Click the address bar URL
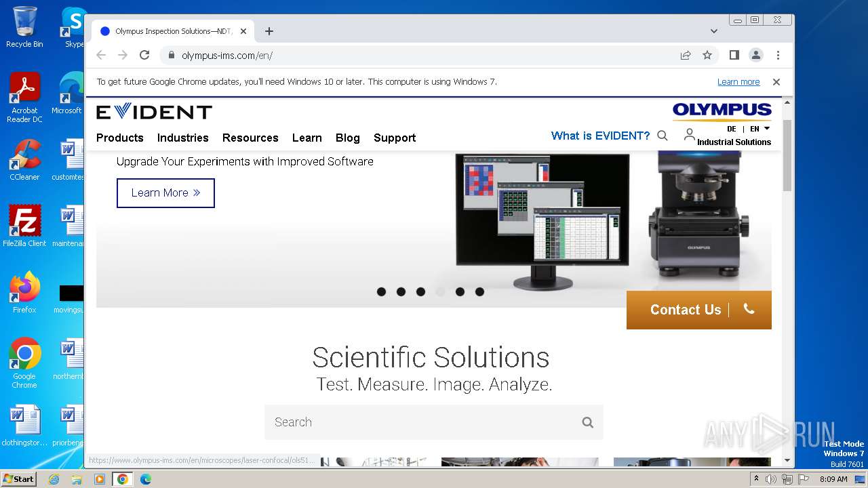Viewport: 868px width, 488px height. pos(227,56)
